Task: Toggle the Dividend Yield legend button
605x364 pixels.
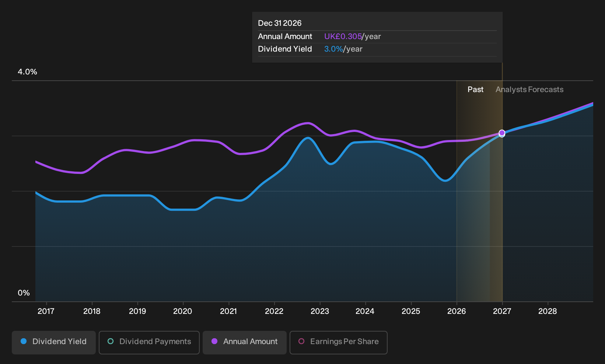Action: 54,342
